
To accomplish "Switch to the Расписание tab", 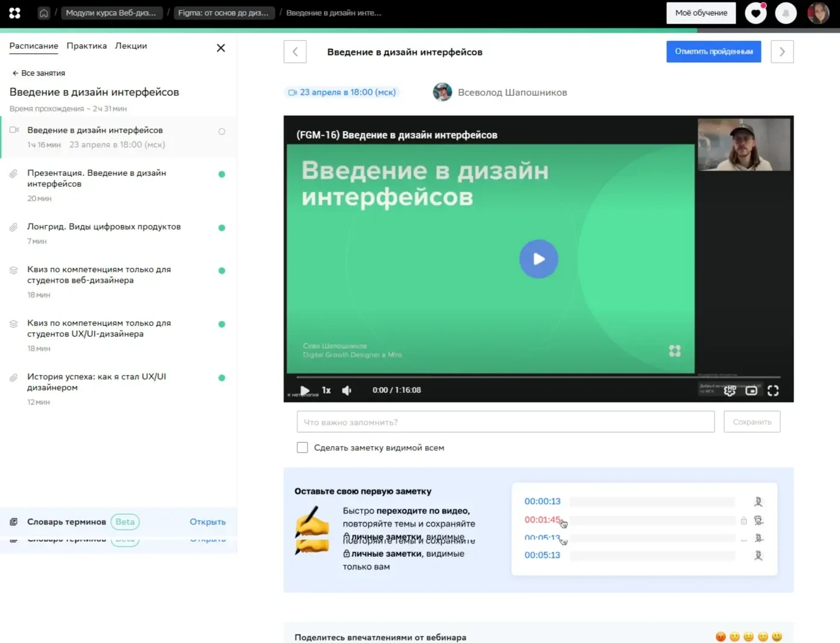I will click(34, 46).
